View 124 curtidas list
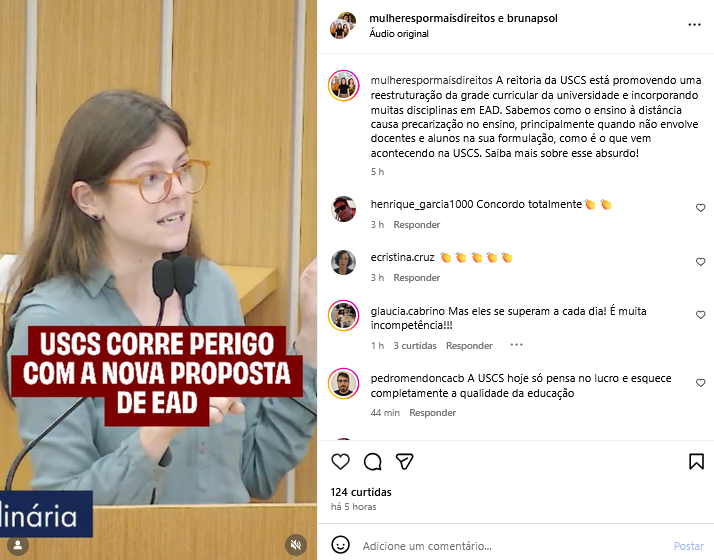 [x=361, y=492]
